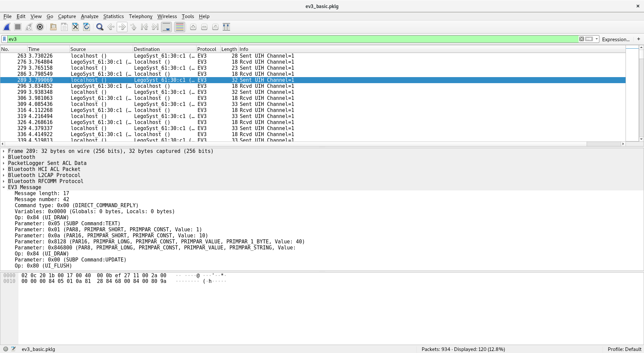Go forward in packet history
Screen dimensions: 644x353
pyautogui.click(x=122, y=27)
